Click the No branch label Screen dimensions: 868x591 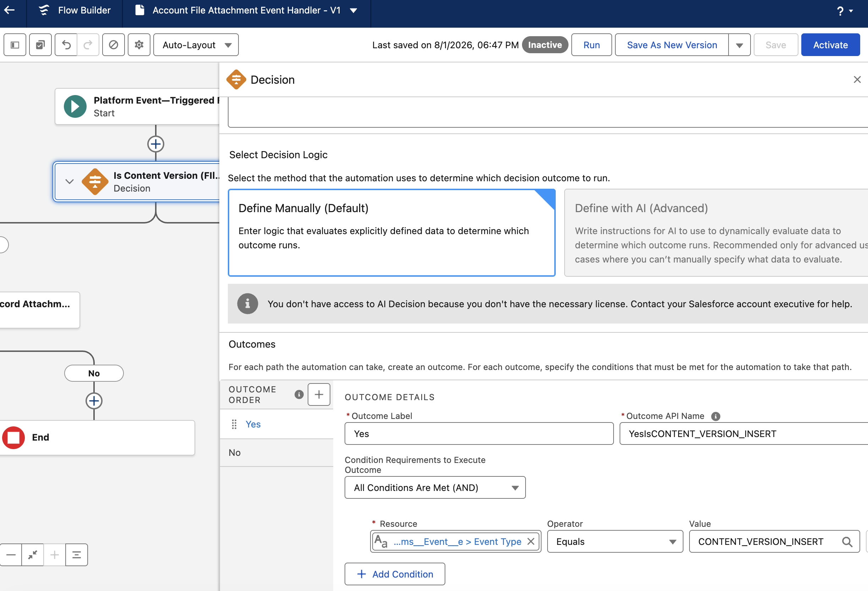click(x=94, y=373)
